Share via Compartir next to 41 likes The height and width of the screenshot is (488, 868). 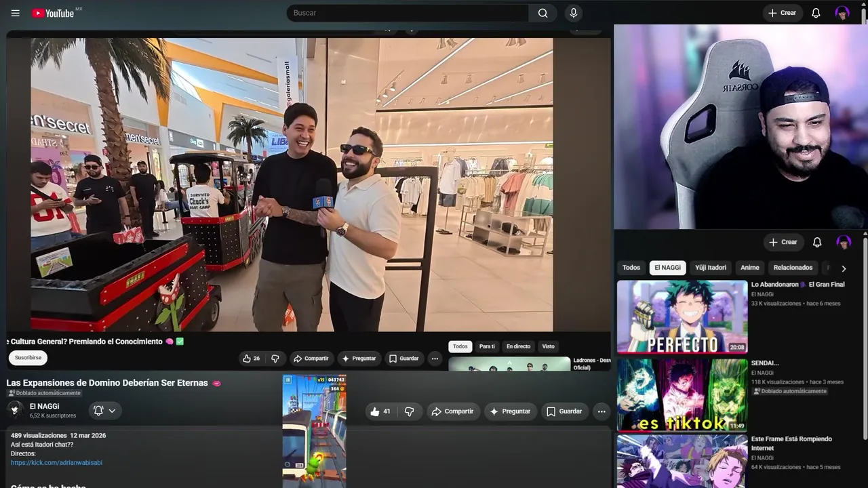click(x=453, y=411)
